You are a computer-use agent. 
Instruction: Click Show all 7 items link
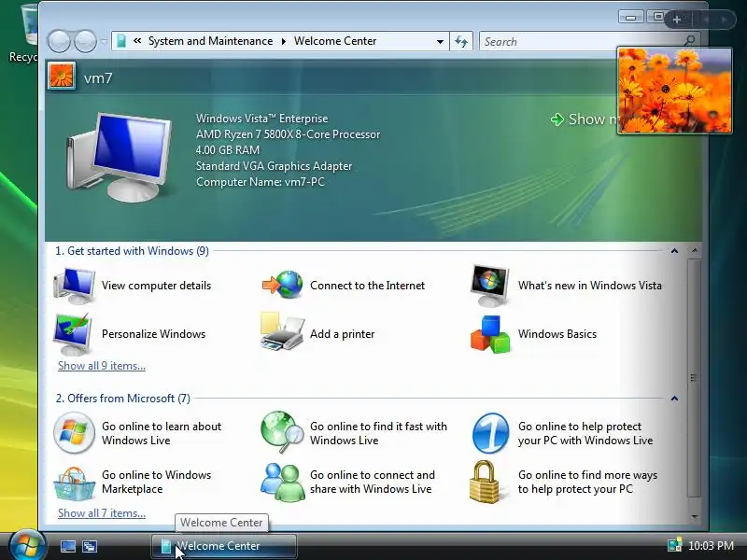[102, 513]
